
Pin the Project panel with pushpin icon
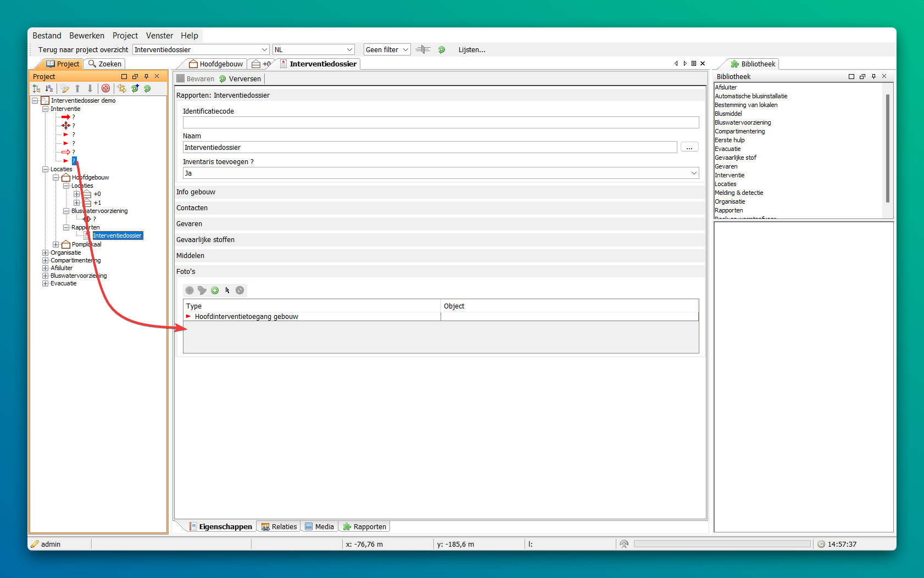pos(146,76)
